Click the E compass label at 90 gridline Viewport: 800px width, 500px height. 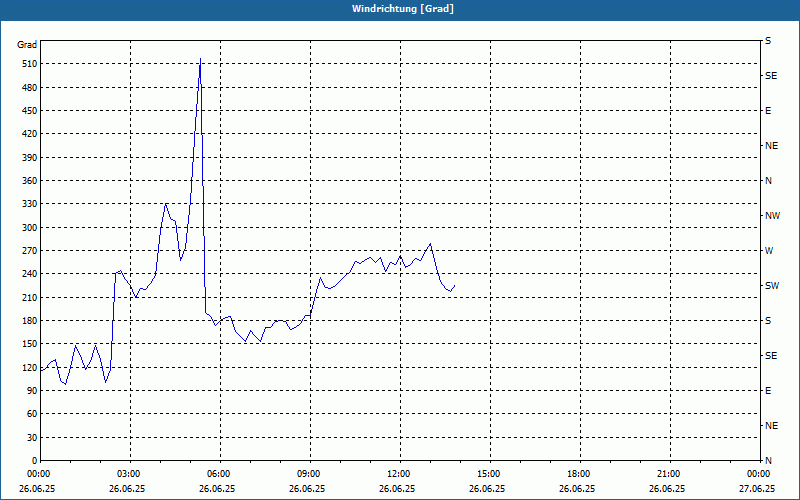(x=768, y=391)
